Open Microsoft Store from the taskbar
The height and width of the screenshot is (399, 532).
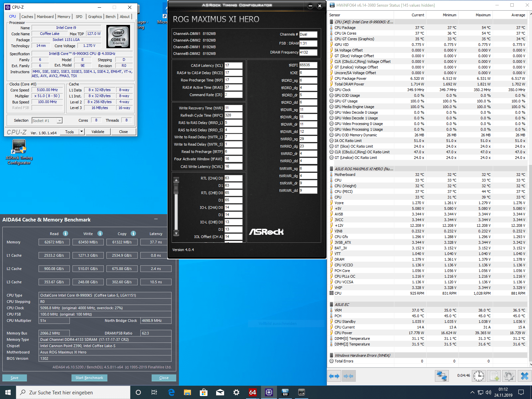[x=204, y=392]
